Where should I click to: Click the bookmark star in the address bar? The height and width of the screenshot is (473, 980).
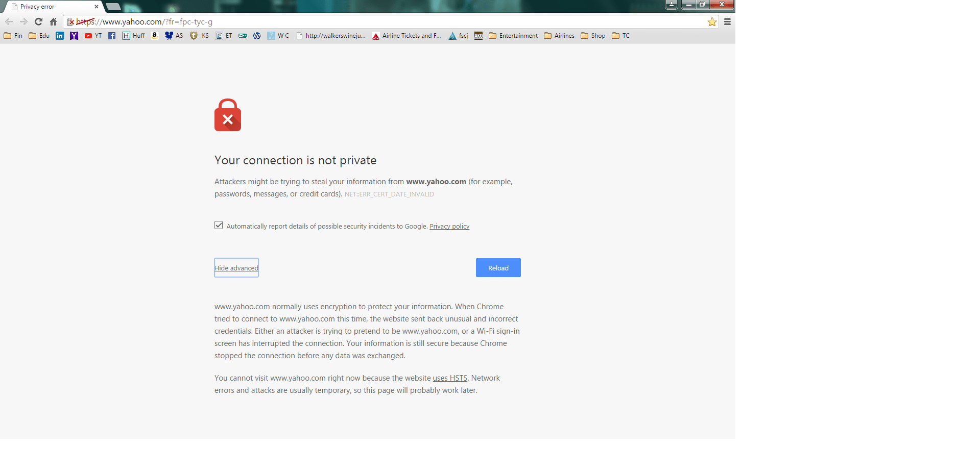point(711,22)
